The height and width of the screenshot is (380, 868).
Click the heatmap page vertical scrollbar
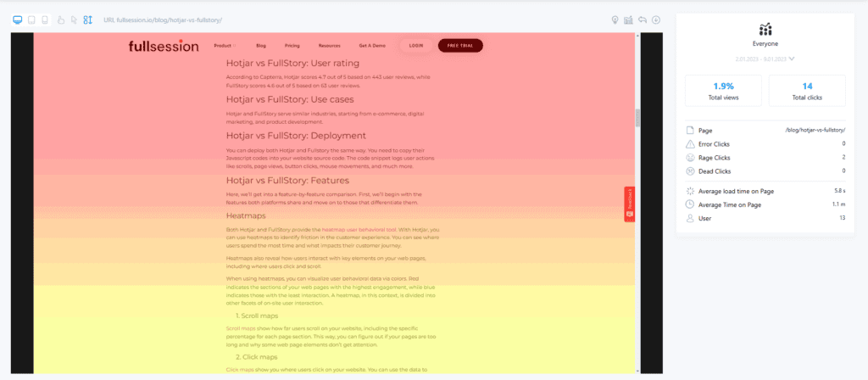[637, 117]
